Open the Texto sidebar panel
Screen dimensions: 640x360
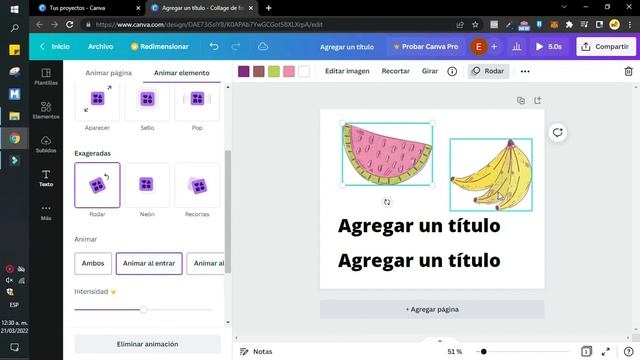[46, 178]
